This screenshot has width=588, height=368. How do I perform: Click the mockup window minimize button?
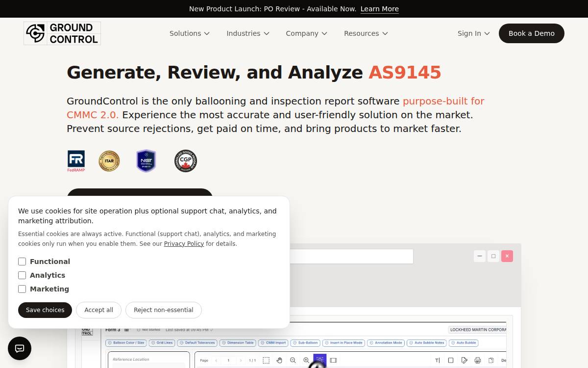480,256
